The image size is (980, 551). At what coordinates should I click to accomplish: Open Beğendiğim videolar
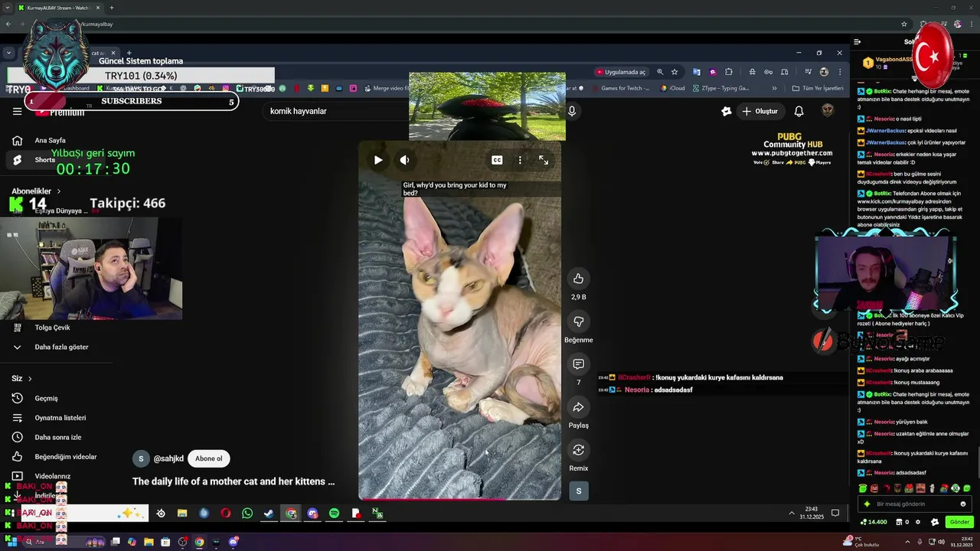click(65, 457)
